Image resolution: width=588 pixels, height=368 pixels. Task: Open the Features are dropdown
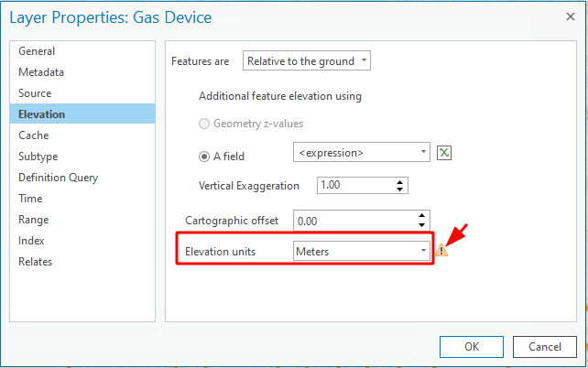point(307,60)
